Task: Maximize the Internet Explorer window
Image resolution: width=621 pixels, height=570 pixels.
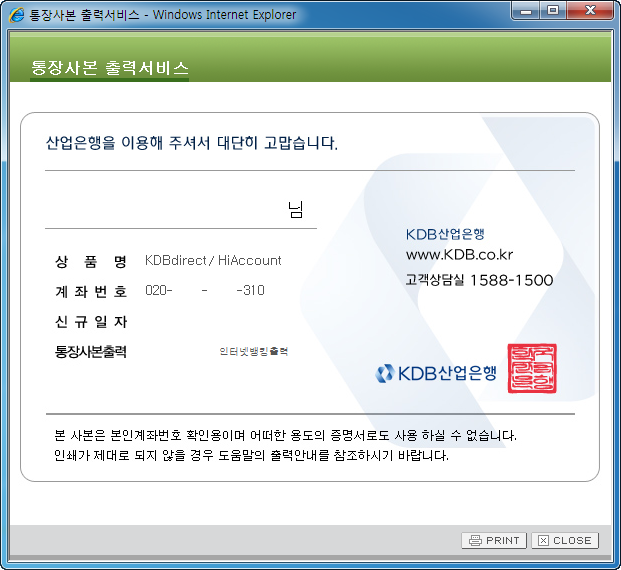Action: [553, 11]
